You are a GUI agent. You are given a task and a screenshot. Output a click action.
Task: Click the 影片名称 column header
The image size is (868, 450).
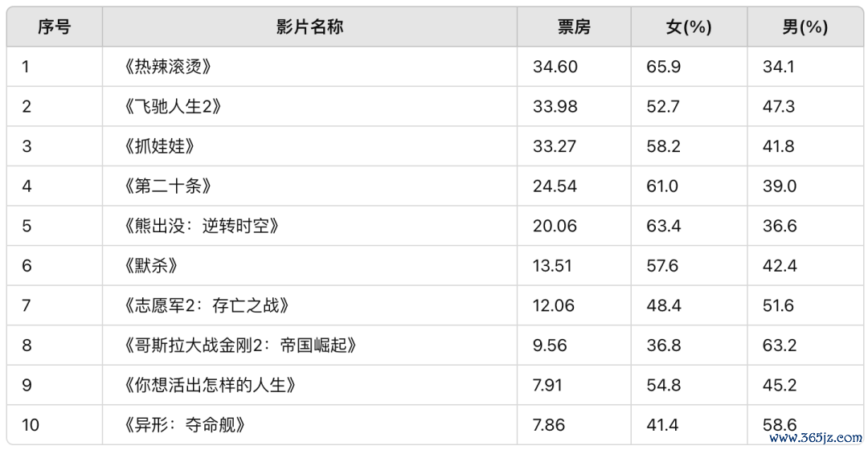tap(309, 27)
